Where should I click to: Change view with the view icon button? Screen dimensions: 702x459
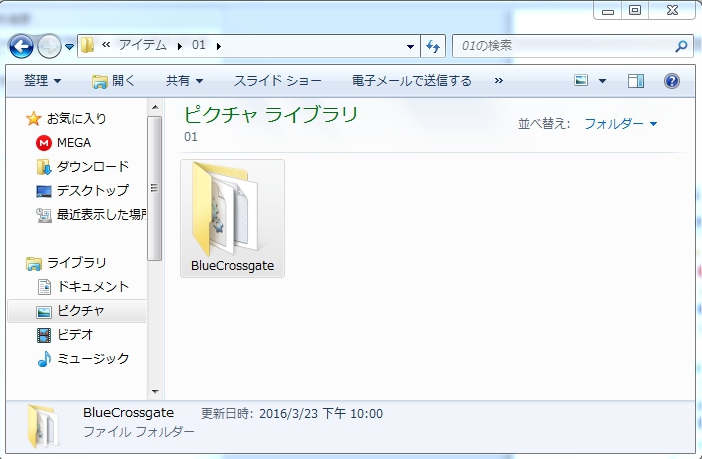pyautogui.click(x=581, y=81)
